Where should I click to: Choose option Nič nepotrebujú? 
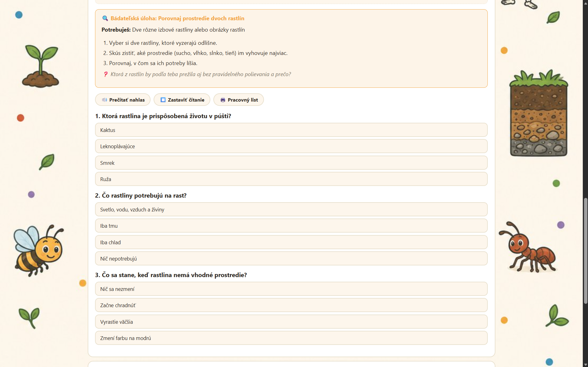[x=291, y=259]
